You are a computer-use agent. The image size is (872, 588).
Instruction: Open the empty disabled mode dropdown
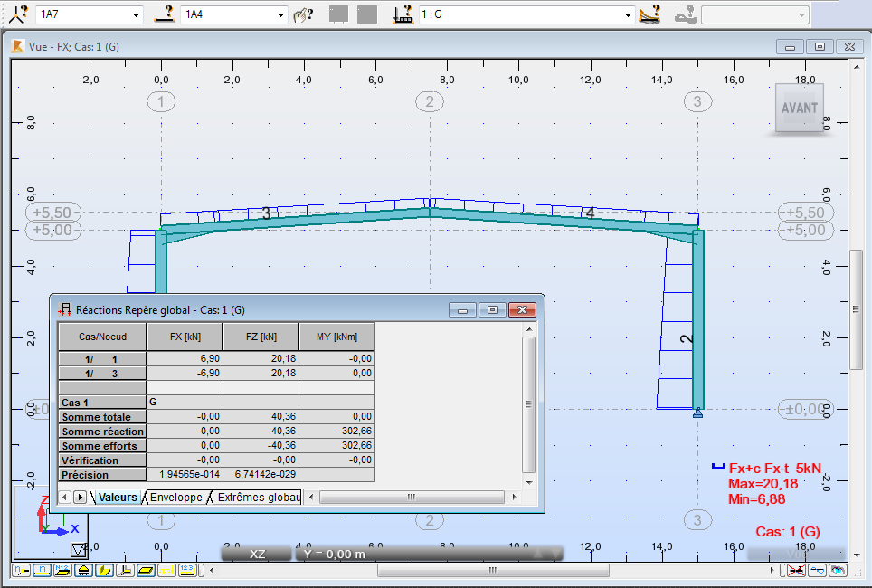pos(801,15)
